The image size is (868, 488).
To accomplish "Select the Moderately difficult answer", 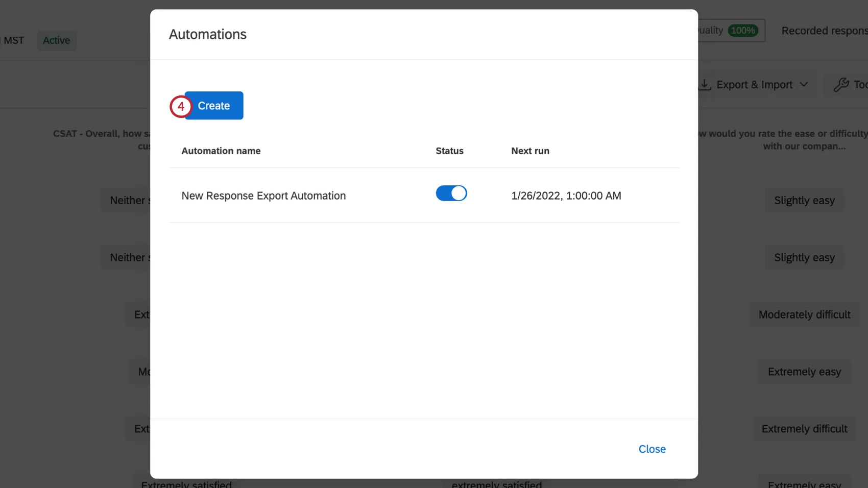I will point(804,314).
